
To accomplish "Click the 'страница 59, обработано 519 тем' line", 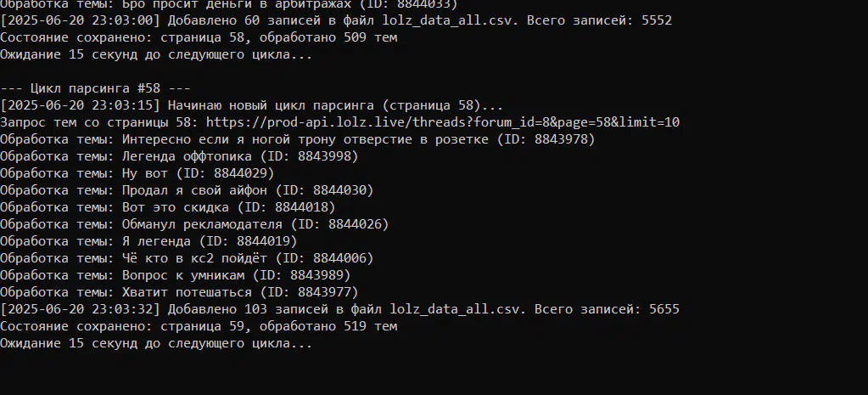I will (199, 326).
